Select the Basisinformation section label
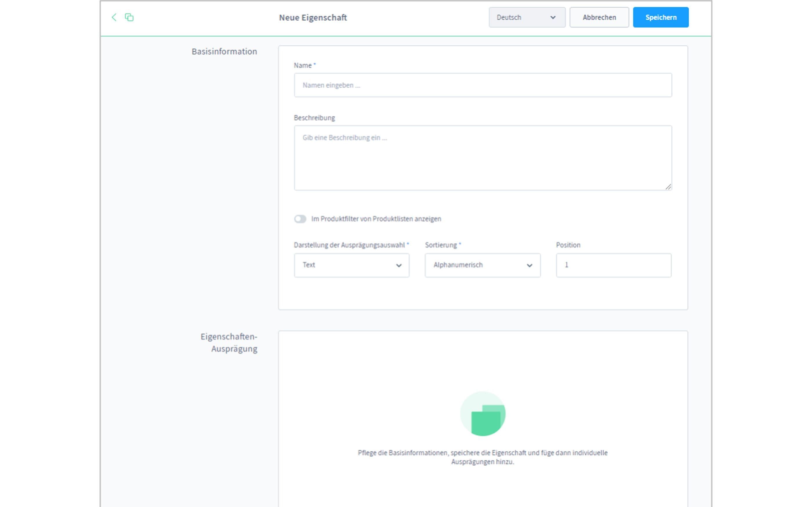This screenshot has height=507, width=812. 224,51
